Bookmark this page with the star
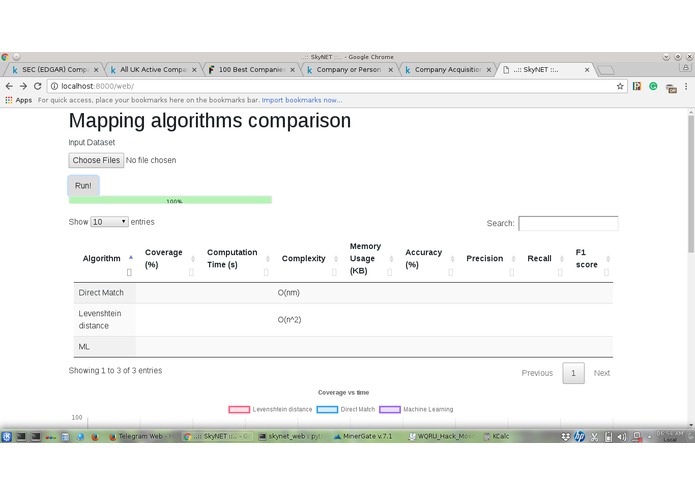 tap(620, 86)
